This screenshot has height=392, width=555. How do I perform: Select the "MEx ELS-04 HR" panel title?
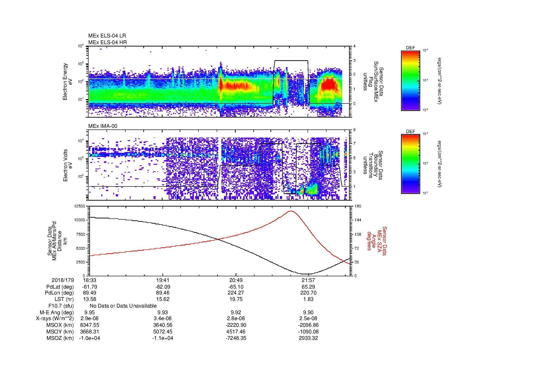click(107, 42)
